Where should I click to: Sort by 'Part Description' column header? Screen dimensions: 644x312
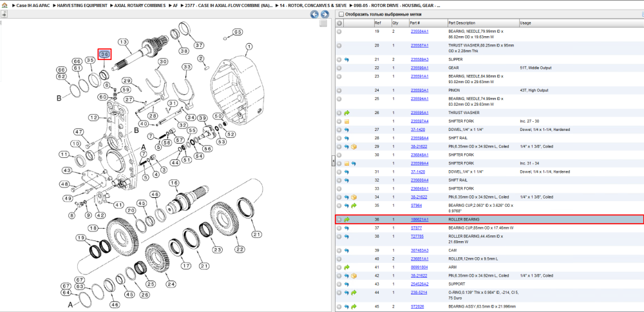point(483,23)
